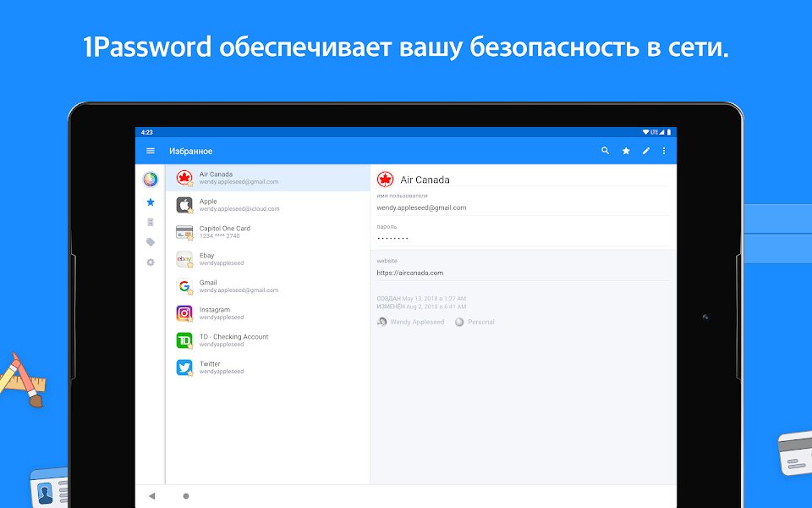Select TD - Checking Account entry
Viewport: 812px width, 508px height.
(268, 340)
